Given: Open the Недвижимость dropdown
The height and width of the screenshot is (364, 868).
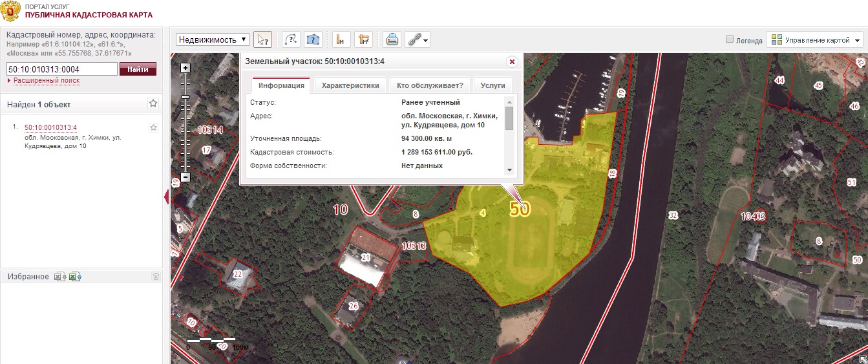Looking at the screenshot, I should [213, 39].
